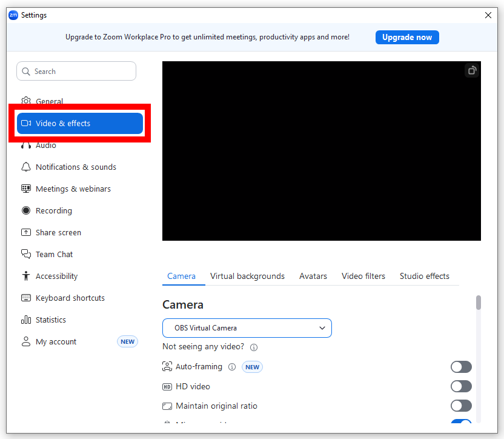Click inside the Search settings field

click(x=76, y=71)
